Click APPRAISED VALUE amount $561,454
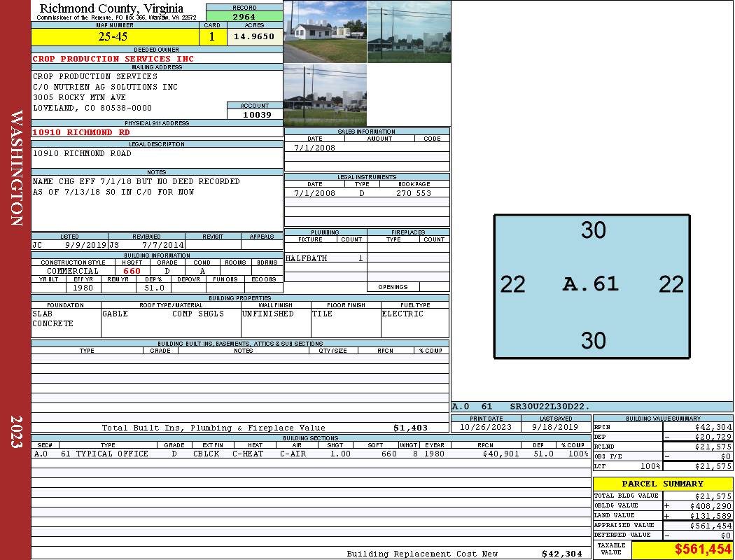735x560 pixels. pos(710,526)
